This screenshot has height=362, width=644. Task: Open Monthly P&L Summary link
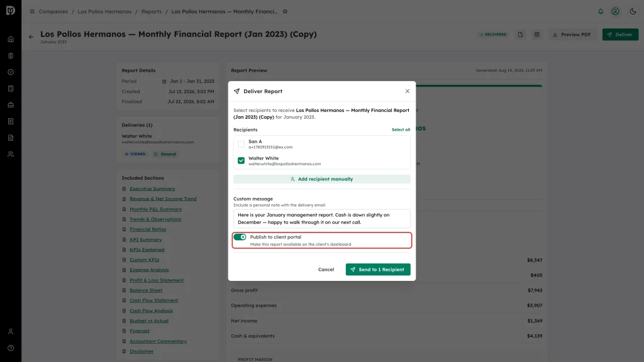[x=156, y=209]
